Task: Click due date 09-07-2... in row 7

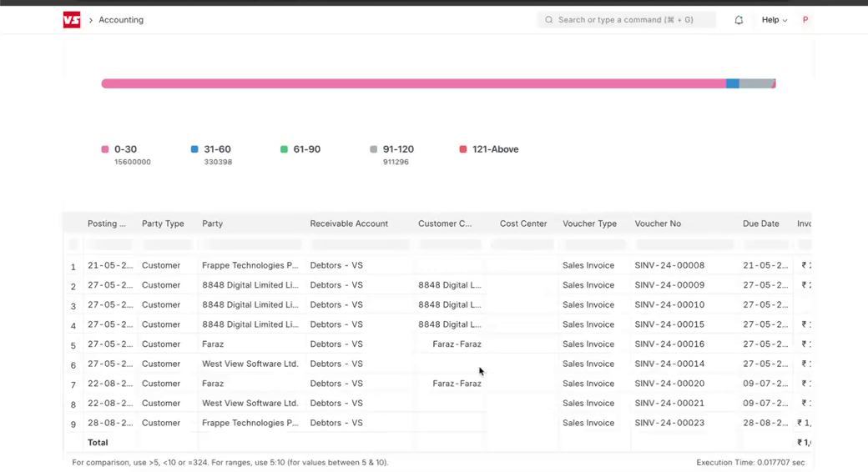Action: [x=765, y=384]
